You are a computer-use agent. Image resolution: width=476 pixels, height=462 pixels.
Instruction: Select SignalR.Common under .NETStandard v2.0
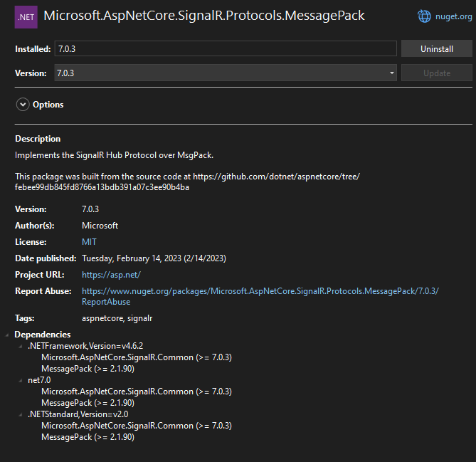coord(137,426)
